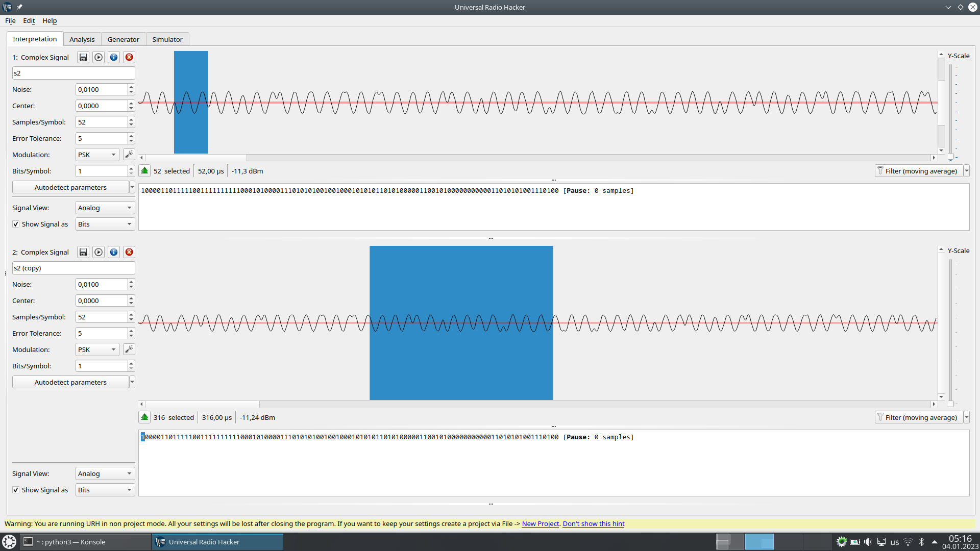Save signal 2 (s2 copy)

pyautogui.click(x=83, y=252)
